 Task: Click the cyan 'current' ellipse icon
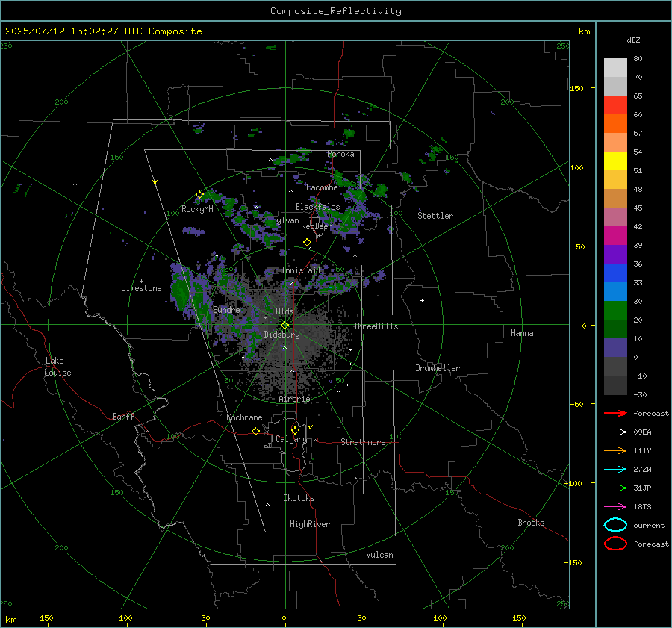pyautogui.click(x=615, y=525)
